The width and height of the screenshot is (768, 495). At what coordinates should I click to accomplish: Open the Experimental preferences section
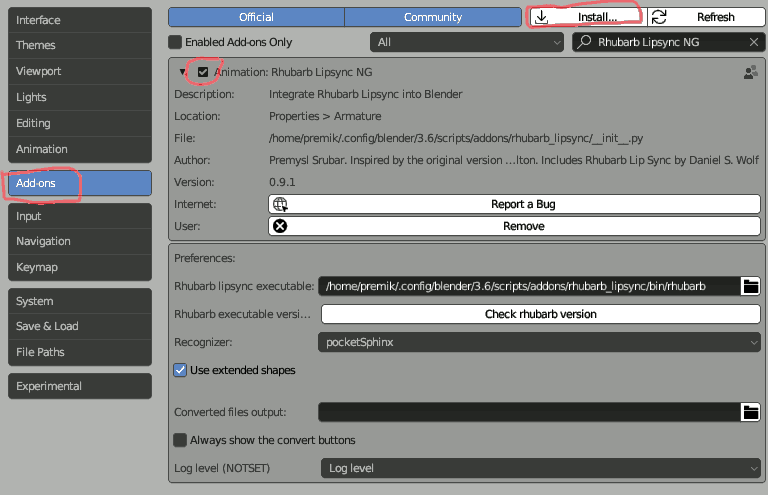pos(80,386)
